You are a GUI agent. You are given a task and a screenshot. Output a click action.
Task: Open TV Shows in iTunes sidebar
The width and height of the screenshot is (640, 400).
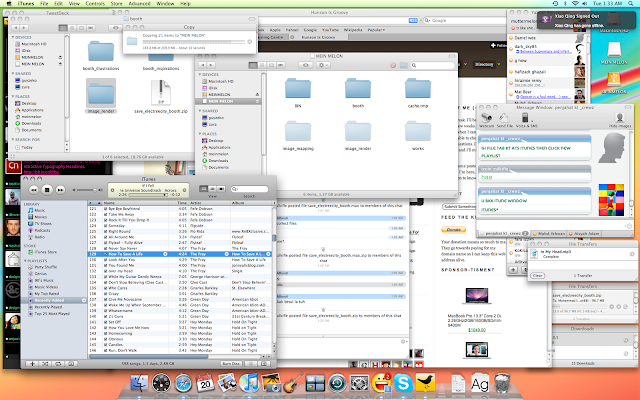coord(43,223)
